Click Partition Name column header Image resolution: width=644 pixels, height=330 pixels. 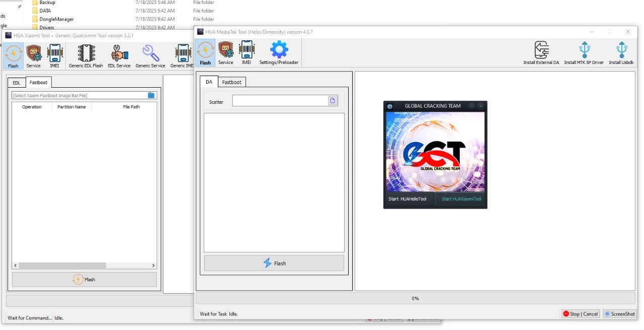pyautogui.click(x=71, y=107)
